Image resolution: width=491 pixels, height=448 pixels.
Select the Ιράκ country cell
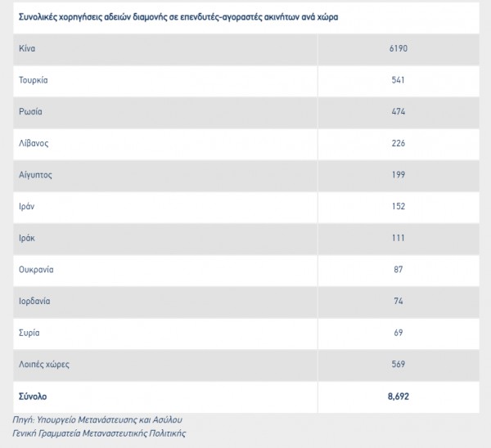(x=26, y=238)
